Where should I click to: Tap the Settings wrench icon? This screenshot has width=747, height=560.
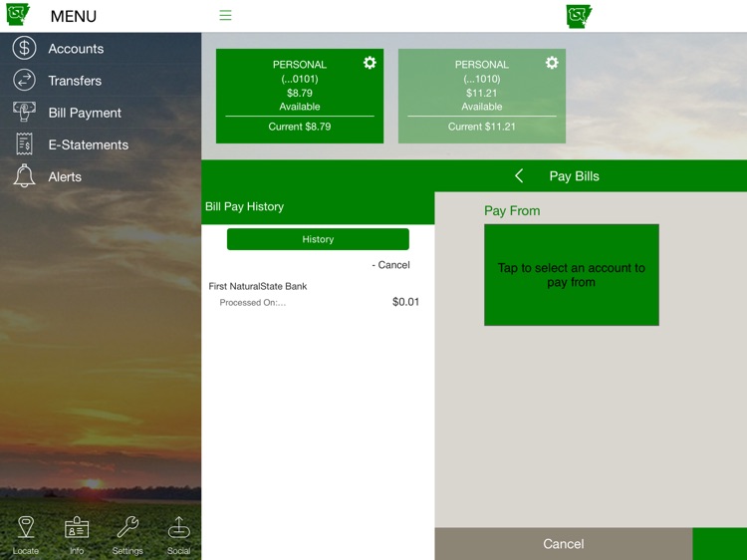127,527
